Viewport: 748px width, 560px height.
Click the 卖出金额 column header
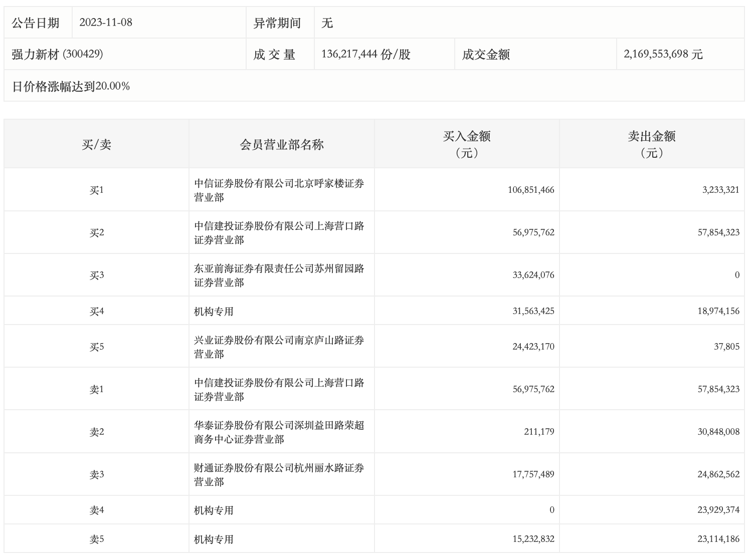[x=652, y=144]
